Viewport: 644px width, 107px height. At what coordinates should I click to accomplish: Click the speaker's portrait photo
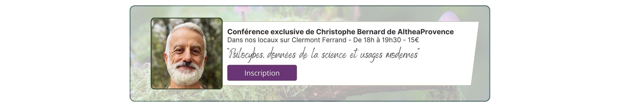click(187, 53)
